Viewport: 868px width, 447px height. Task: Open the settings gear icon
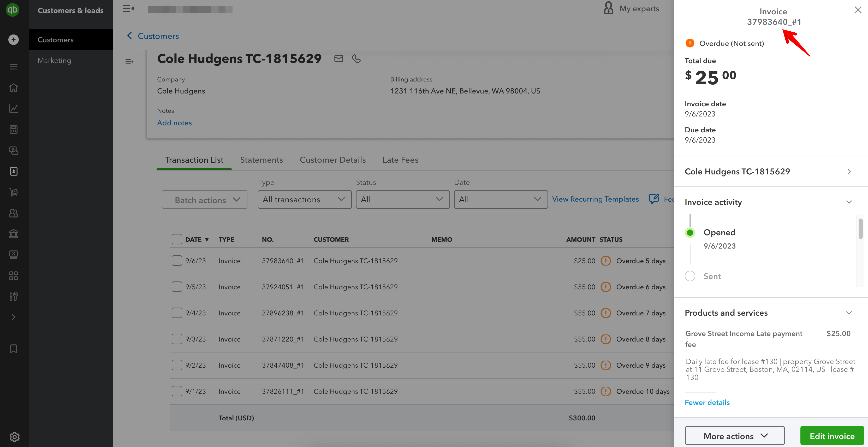(14, 437)
